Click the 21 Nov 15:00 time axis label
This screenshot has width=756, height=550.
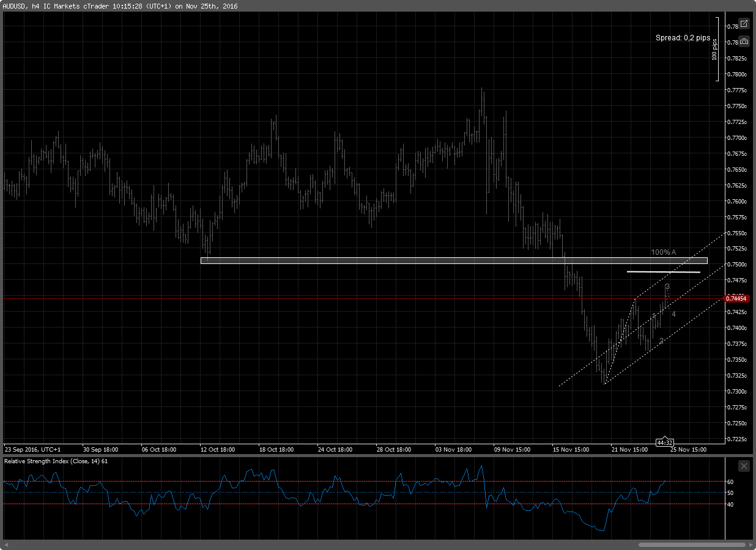point(629,449)
